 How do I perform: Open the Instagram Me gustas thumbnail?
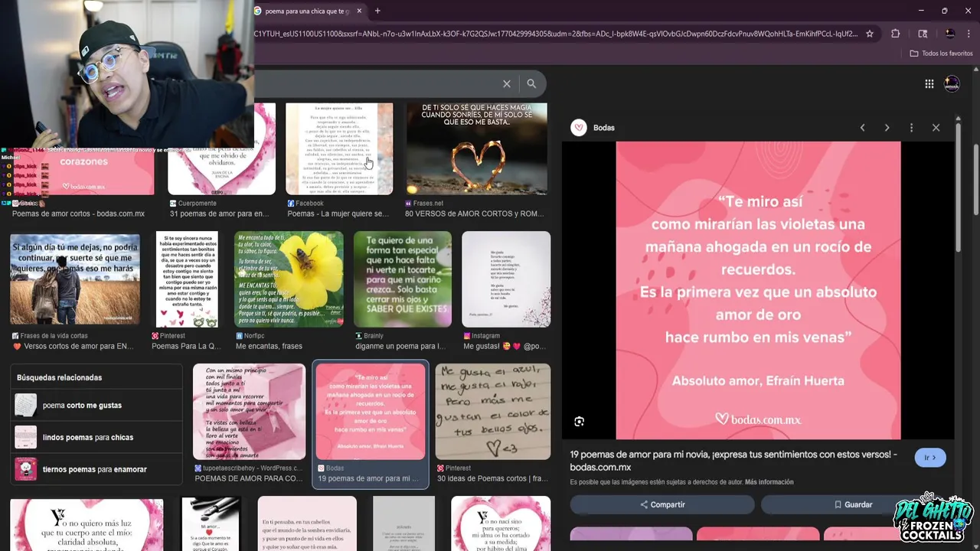tap(506, 279)
